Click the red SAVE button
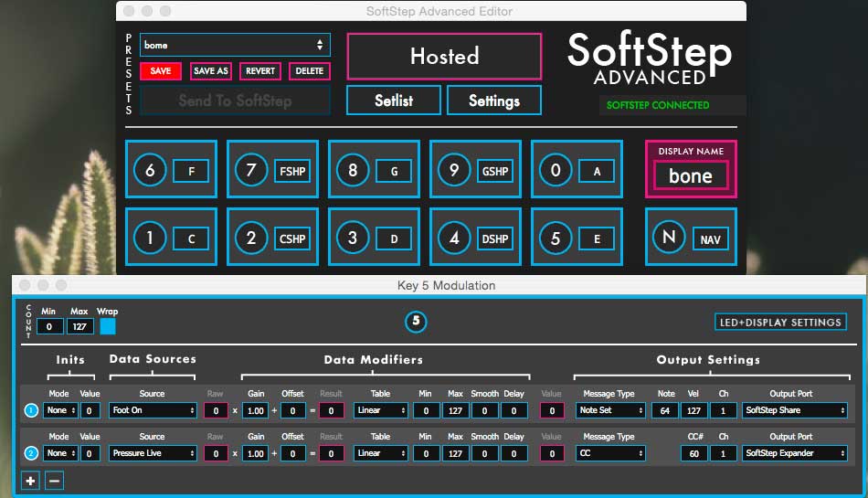 point(161,71)
